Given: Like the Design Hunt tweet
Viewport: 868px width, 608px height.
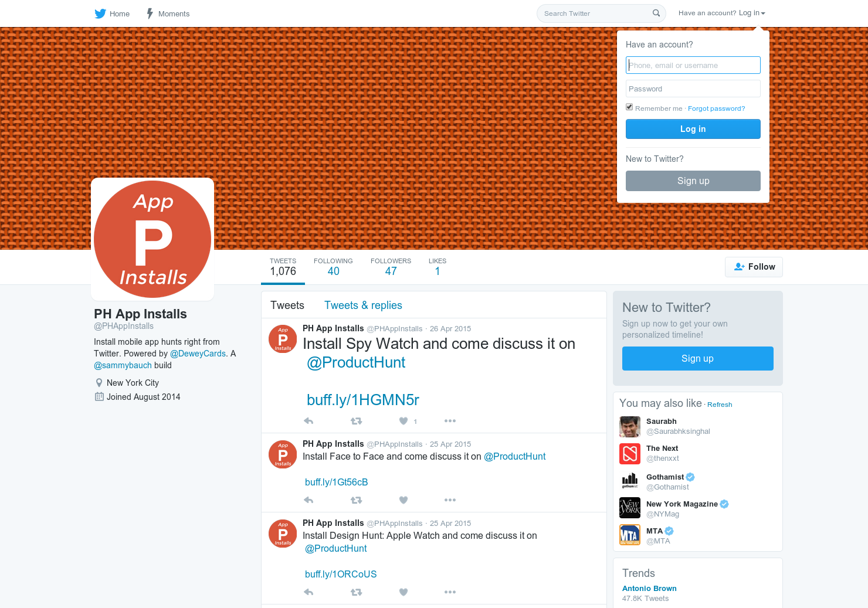Looking at the screenshot, I should (404, 592).
